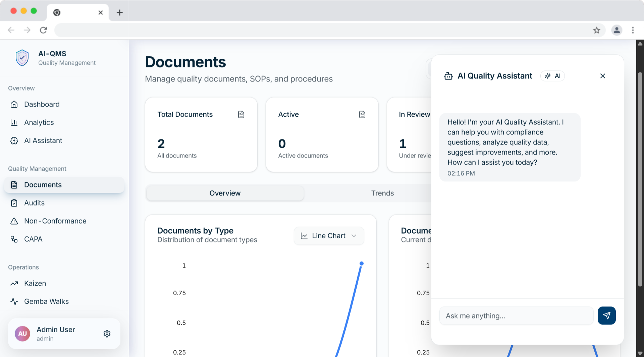Viewport: 644px width, 357px height.
Task: Go back in browser history
Action: (x=11, y=30)
